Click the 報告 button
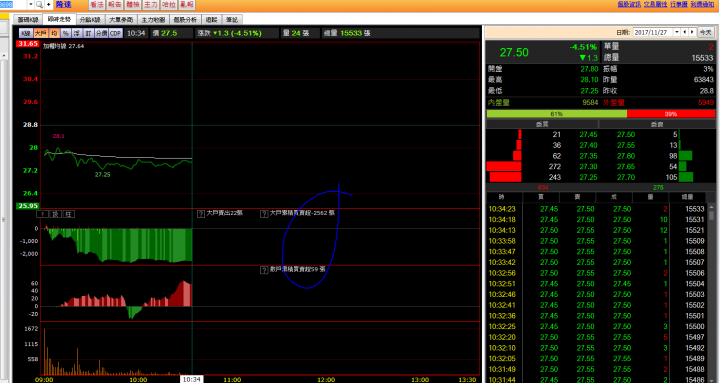720x383 pixels. [115, 5]
